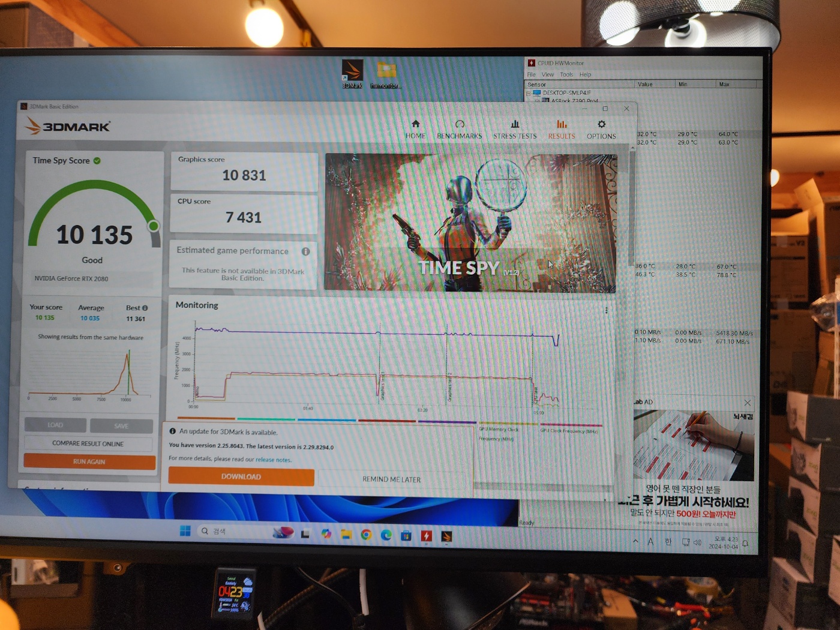This screenshot has height=630, width=840.
Task: Click the SAVE button
Action: click(121, 425)
